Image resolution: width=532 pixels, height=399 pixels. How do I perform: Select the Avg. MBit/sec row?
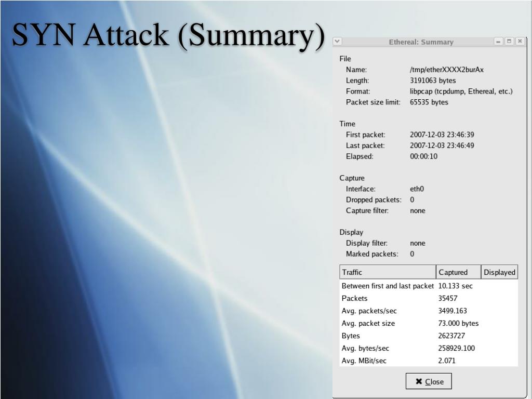429,361
